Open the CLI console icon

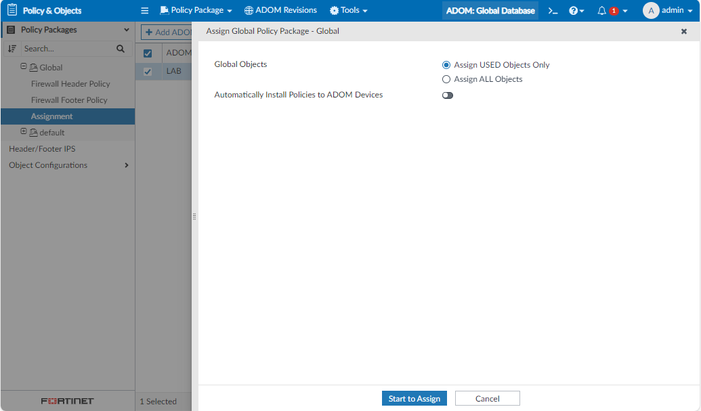(553, 11)
